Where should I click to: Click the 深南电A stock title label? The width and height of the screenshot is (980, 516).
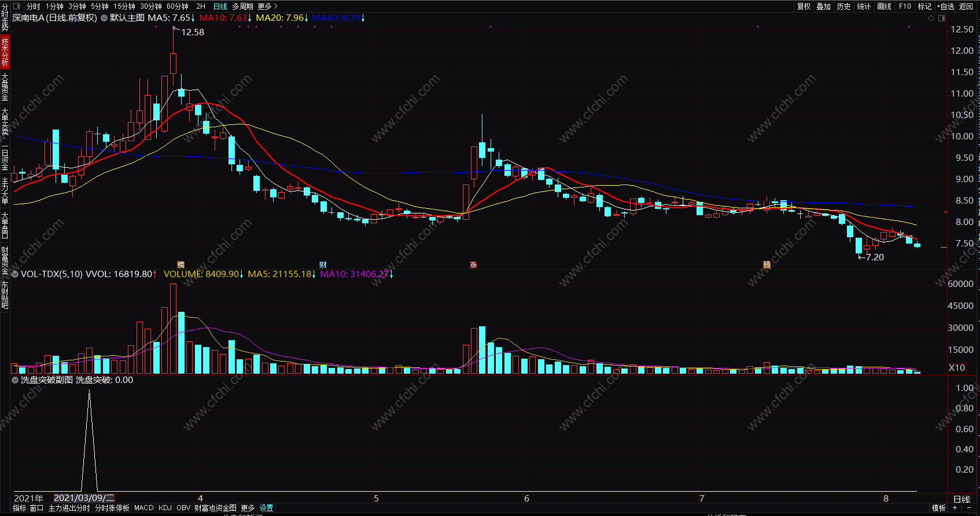click(55, 18)
